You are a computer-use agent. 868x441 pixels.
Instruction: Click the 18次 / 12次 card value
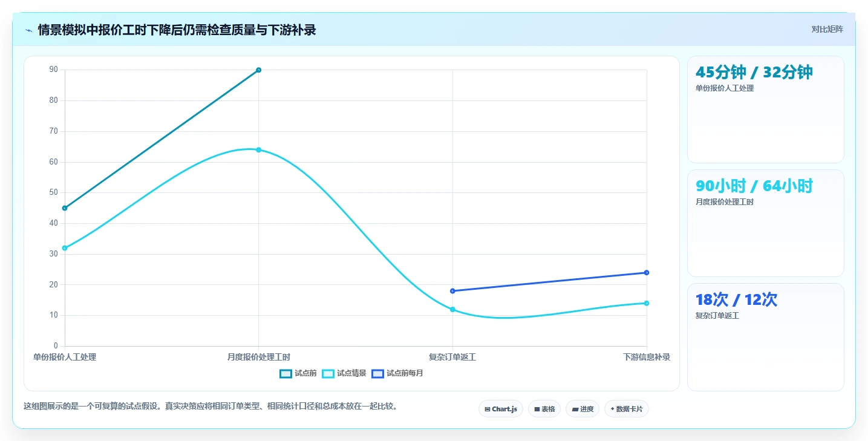(736, 299)
